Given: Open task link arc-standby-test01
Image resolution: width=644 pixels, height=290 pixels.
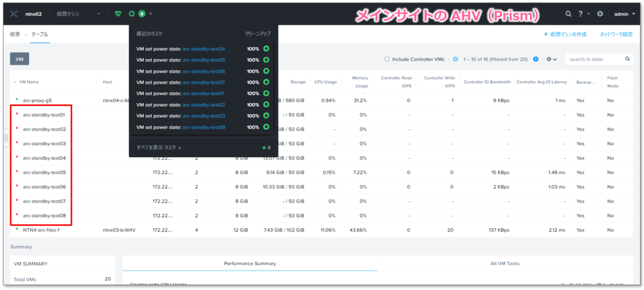Looking at the screenshot, I should [x=203, y=93].
